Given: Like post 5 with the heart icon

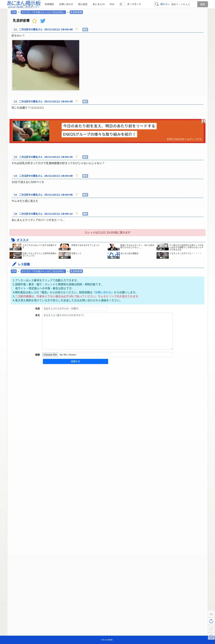Looking at the screenshot, I should click(x=77, y=195).
